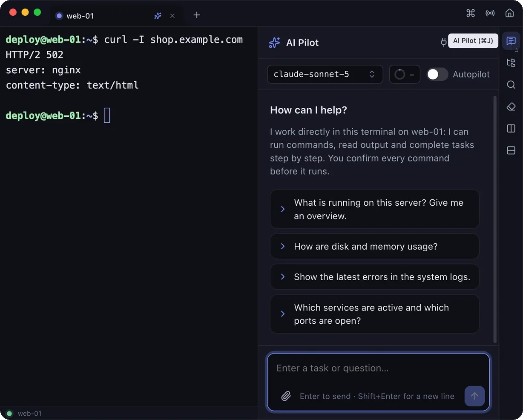This screenshot has width=523, height=420.
Task: Choose 'Show the latest errors' suggestion
Action: pos(375,277)
